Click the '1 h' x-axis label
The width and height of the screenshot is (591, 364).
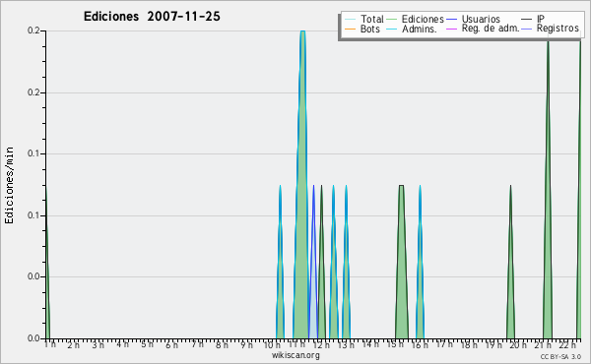pos(50,344)
